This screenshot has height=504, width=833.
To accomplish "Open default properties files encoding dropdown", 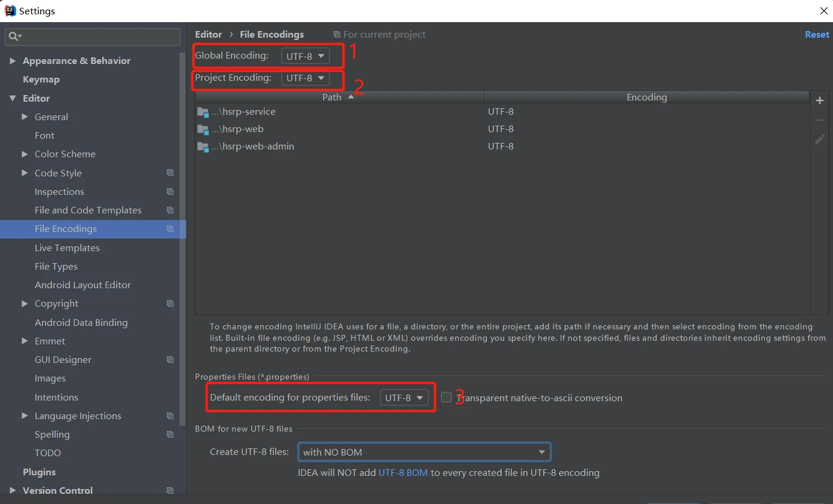I will [x=404, y=398].
